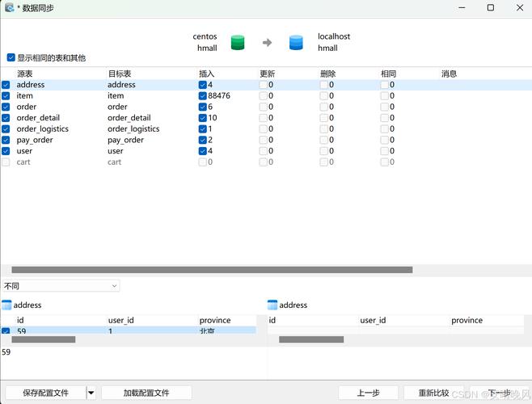The image size is (532, 404).
Task: Click the right address table icon
Action: click(x=272, y=305)
